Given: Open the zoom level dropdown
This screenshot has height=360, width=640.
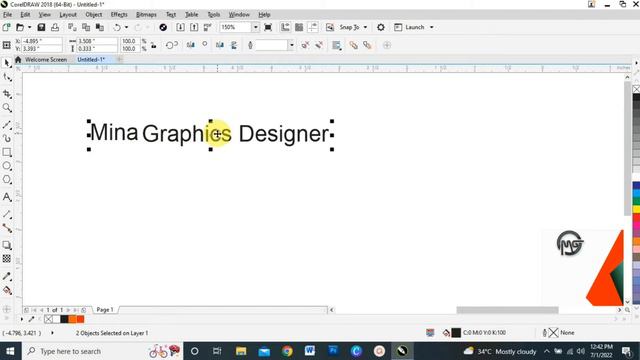Looking at the screenshot, I should pos(256,27).
